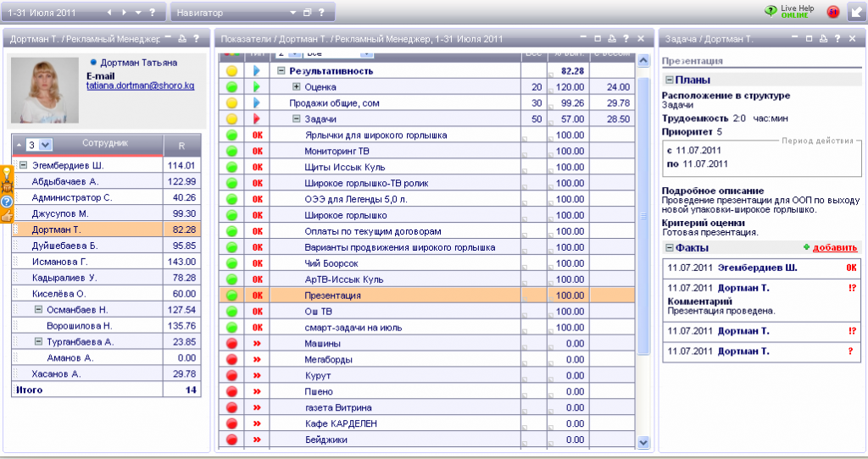The height and width of the screenshot is (459, 868).
Task: Click the thumbs-up icon on side tab
Action: 7,216
